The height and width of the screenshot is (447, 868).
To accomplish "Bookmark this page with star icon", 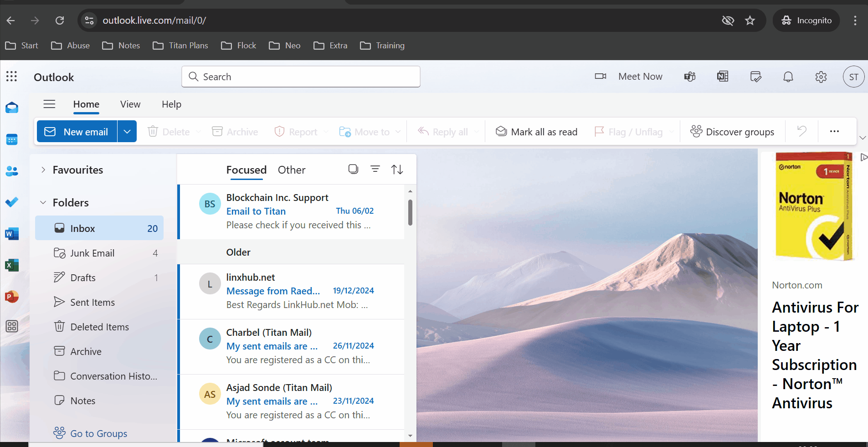I will click(750, 21).
